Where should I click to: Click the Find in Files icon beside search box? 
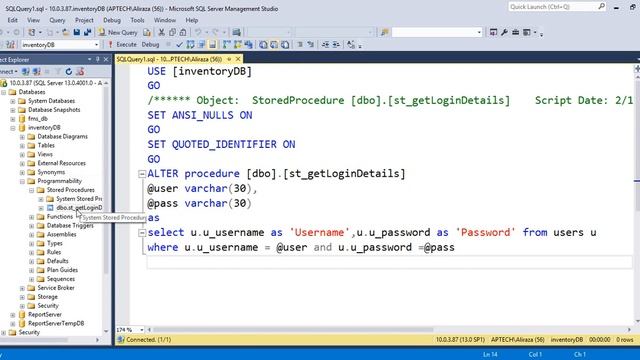[384, 32]
